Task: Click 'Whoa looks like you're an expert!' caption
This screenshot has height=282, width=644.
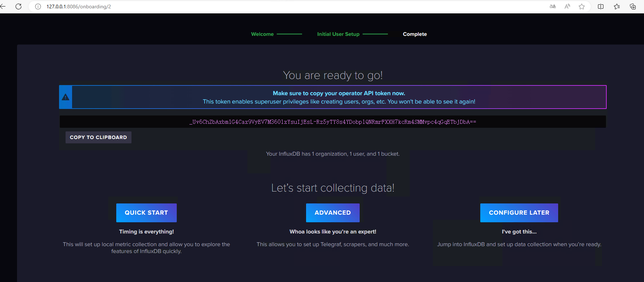Action: (x=333, y=232)
